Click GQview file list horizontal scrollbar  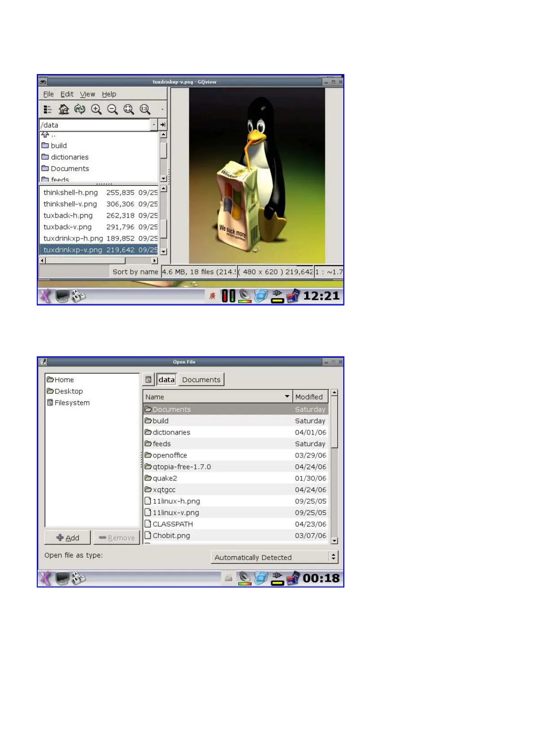[x=99, y=260]
